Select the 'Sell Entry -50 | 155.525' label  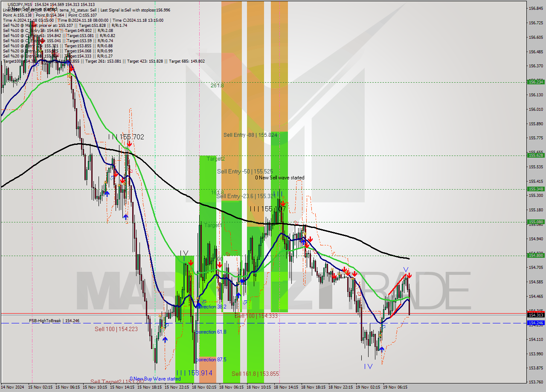[x=245, y=171]
